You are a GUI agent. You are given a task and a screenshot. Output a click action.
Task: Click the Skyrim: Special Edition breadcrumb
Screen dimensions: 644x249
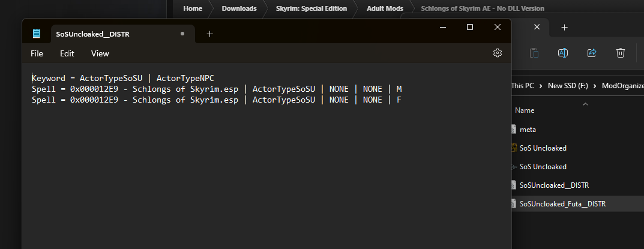click(x=311, y=8)
